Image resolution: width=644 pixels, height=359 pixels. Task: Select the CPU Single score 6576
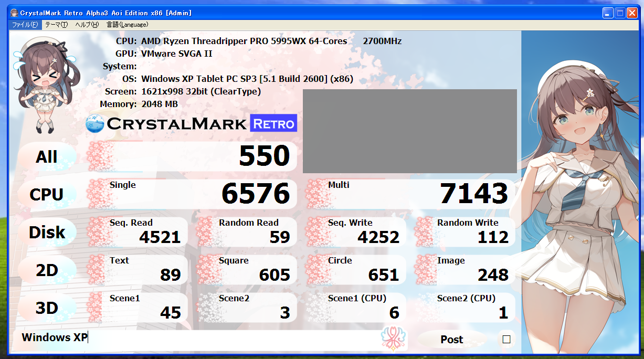point(256,194)
